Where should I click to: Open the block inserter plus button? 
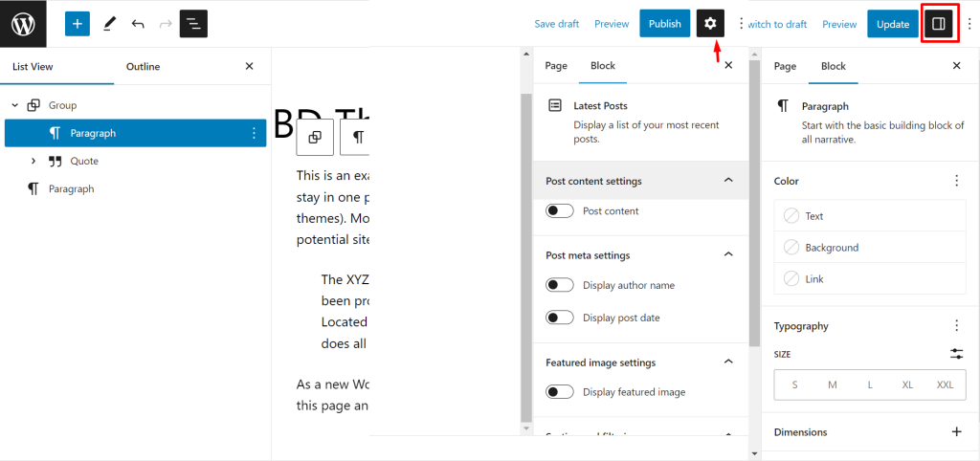tap(78, 24)
